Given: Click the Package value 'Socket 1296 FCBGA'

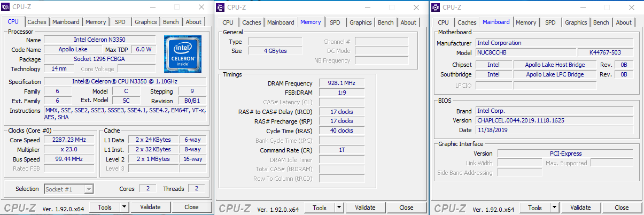Looking at the screenshot, I should coord(99,59).
